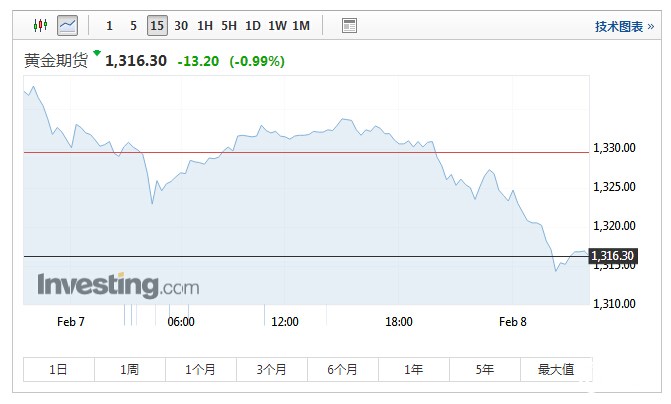This screenshot has width=671, height=404.
Task: Switch to 1W interval
Action: tap(277, 25)
